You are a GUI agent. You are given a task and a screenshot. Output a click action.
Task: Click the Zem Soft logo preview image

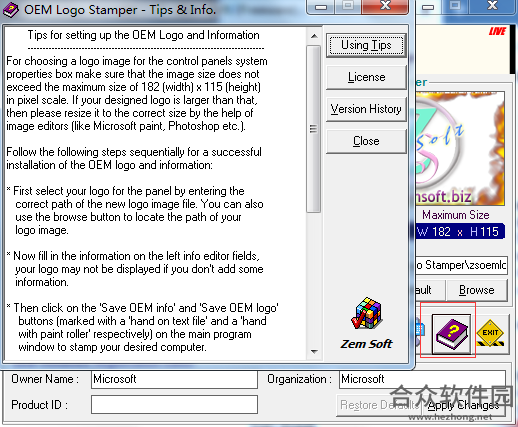[x=460, y=149]
